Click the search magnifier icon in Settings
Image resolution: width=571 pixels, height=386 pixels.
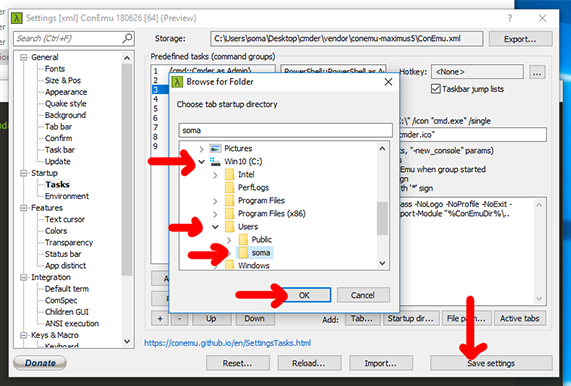127,38
